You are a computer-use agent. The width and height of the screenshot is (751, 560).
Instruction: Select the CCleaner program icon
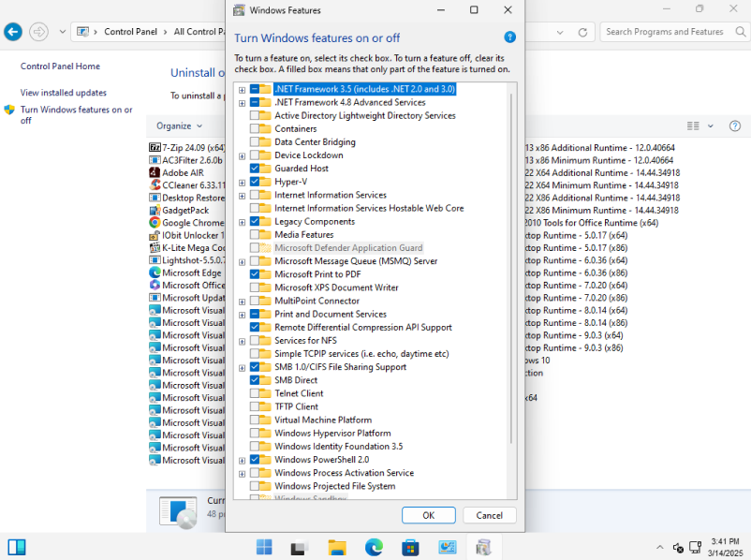[155, 184]
